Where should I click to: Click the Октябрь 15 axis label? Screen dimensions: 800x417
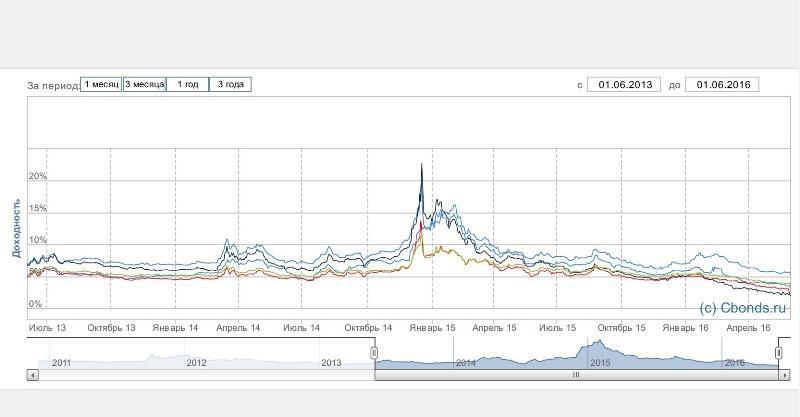click(x=621, y=328)
